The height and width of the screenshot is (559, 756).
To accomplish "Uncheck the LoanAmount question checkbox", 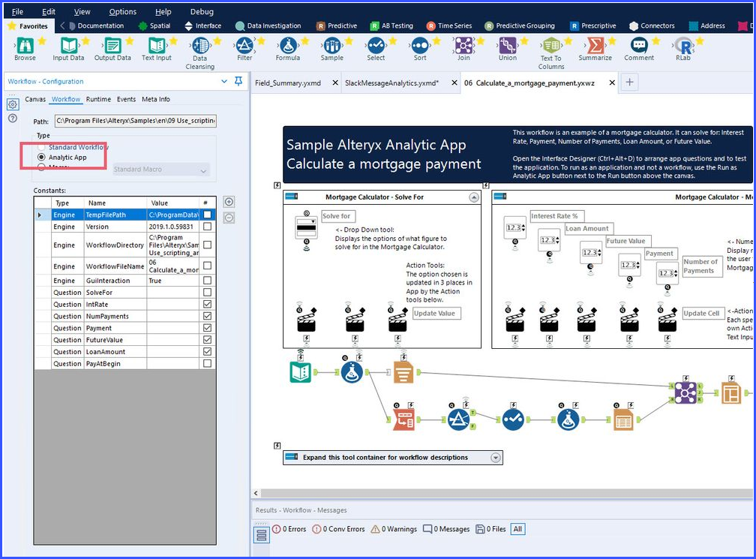I will click(207, 352).
